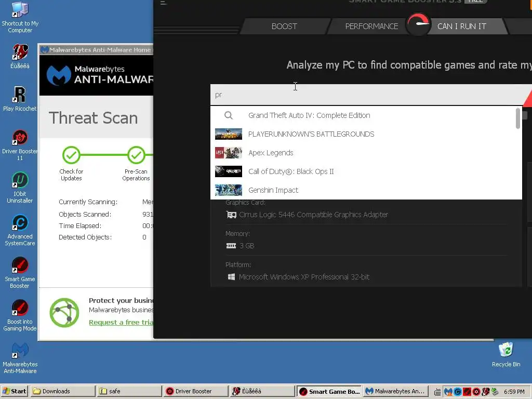Click the Smart Game Booster taskbar button

click(x=329, y=391)
